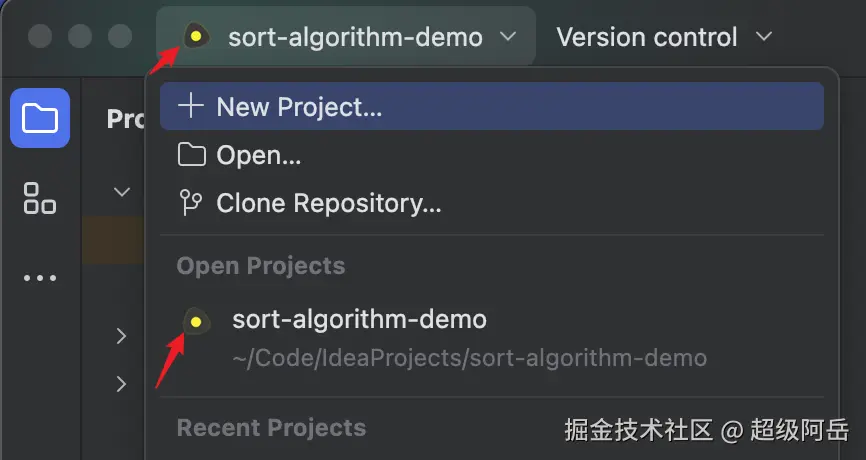Click the ~/Code/IdeaProjects project path text
The width and height of the screenshot is (866, 460).
click(469, 357)
